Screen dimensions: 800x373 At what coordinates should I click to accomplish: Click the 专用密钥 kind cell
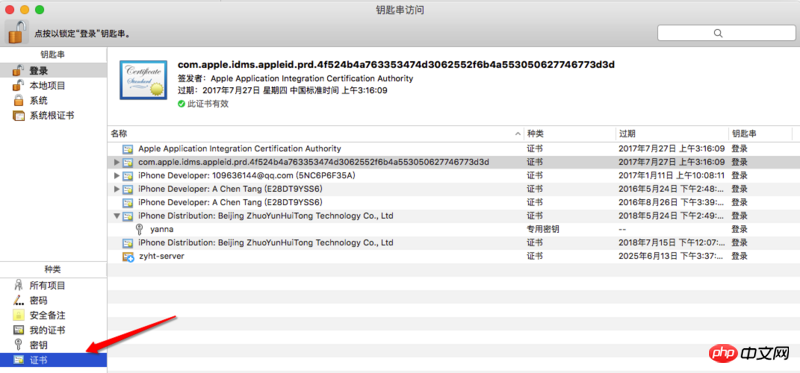(x=543, y=229)
